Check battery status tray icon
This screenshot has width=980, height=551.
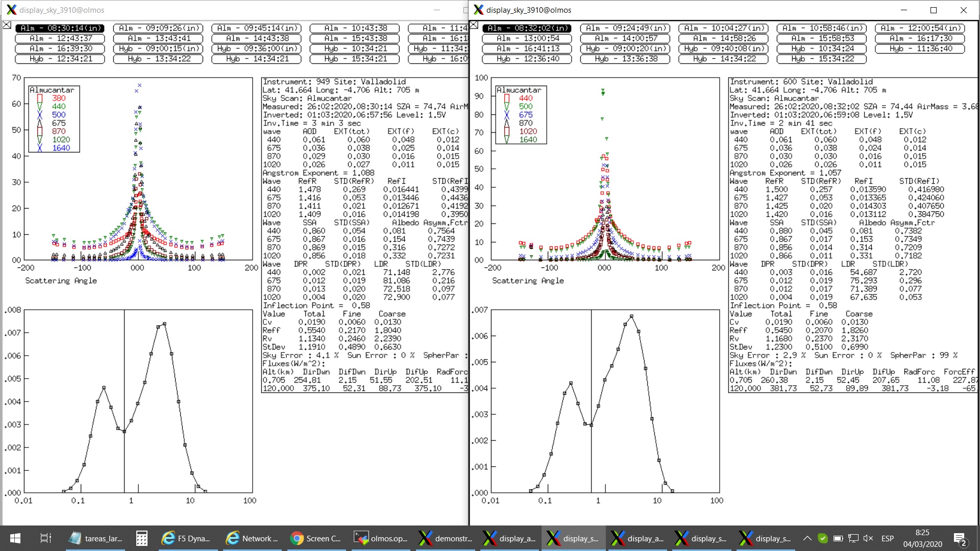(x=838, y=538)
